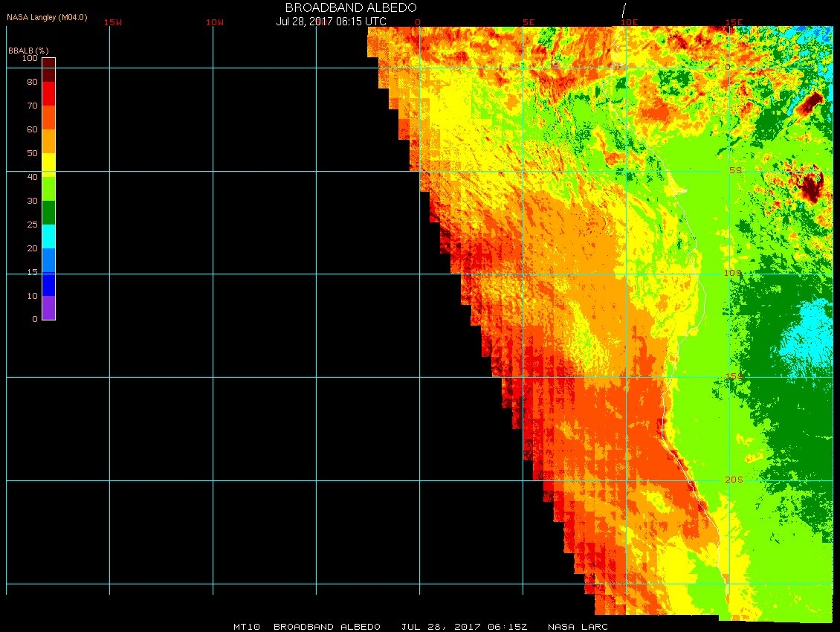Select the cyan swatch in the color scale
840x632 pixels.
point(48,236)
